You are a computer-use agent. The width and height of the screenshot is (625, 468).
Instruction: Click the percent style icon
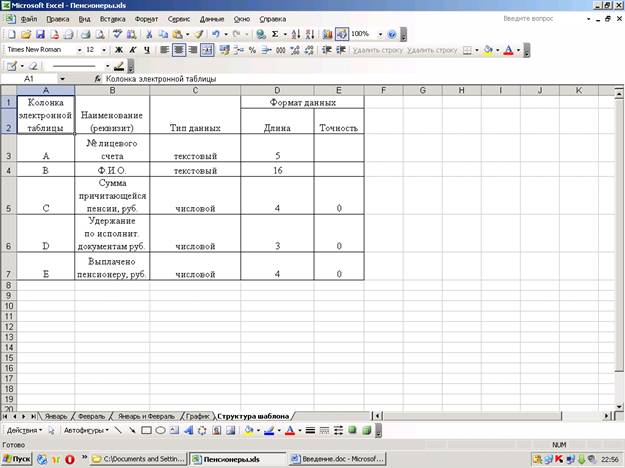pyautogui.click(x=252, y=49)
